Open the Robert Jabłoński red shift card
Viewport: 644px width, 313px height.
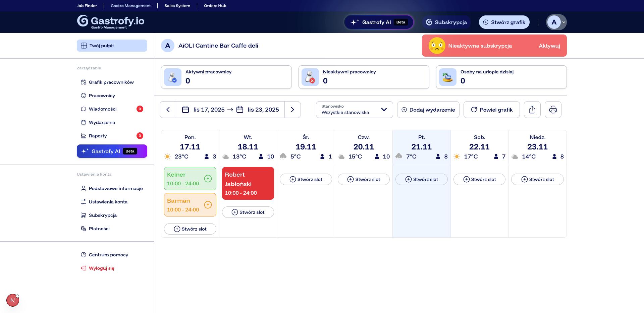pyautogui.click(x=248, y=183)
